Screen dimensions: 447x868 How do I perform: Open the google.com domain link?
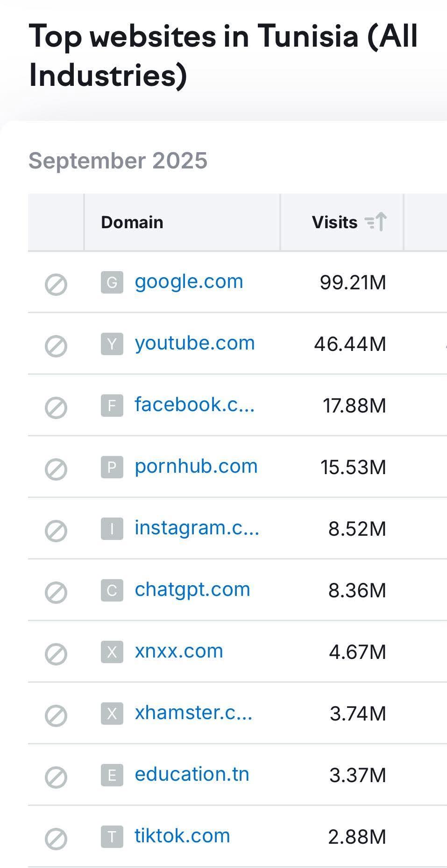click(189, 282)
